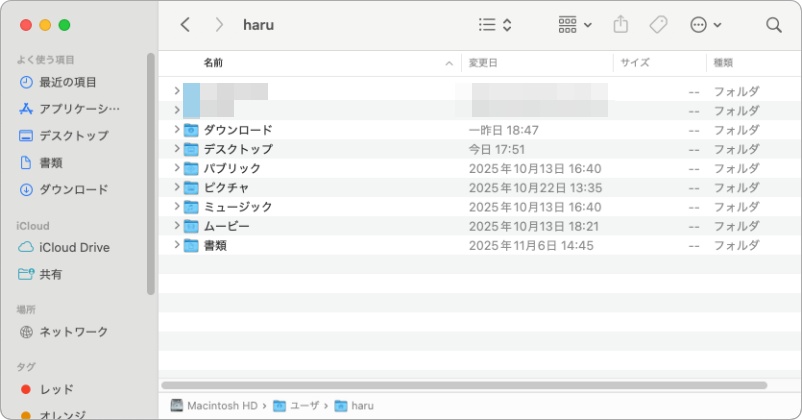This screenshot has width=802, height=420.
Task: Select the レッド red tag
Action: (x=56, y=389)
